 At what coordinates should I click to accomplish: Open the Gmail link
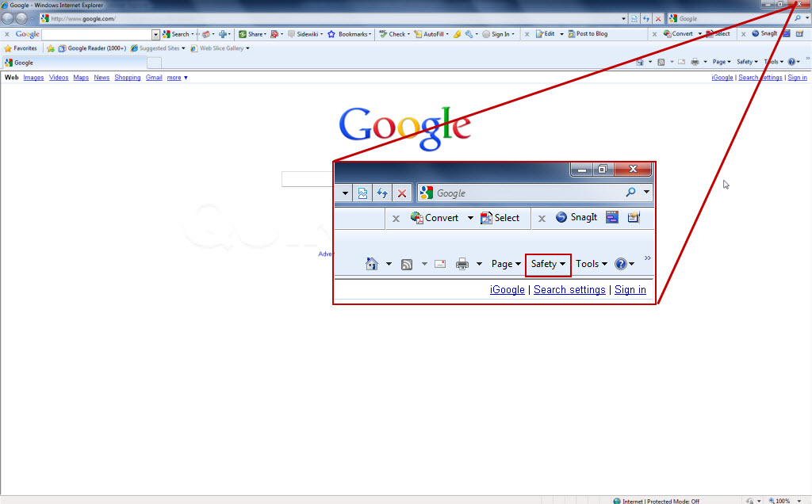(x=154, y=78)
